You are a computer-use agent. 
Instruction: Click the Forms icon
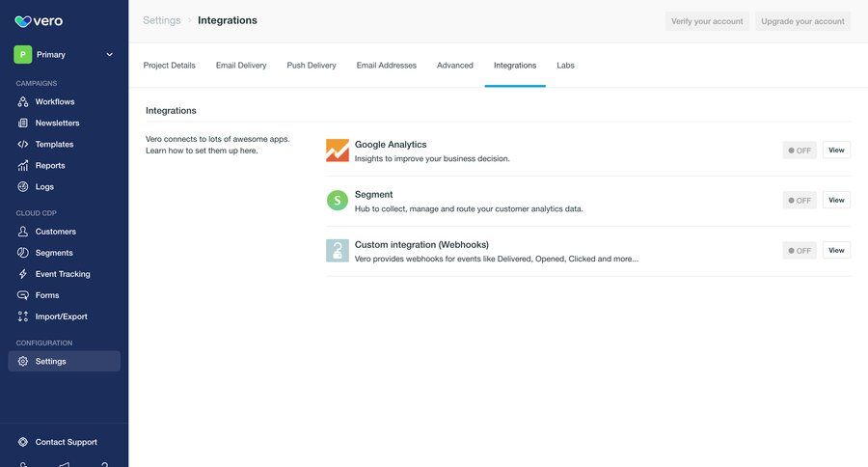tap(23, 295)
